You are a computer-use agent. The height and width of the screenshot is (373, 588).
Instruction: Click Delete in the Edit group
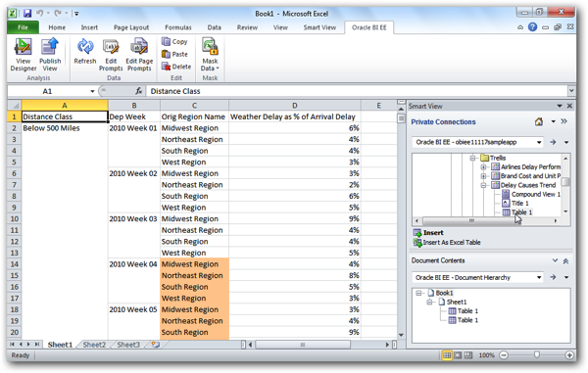[x=176, y=67]
